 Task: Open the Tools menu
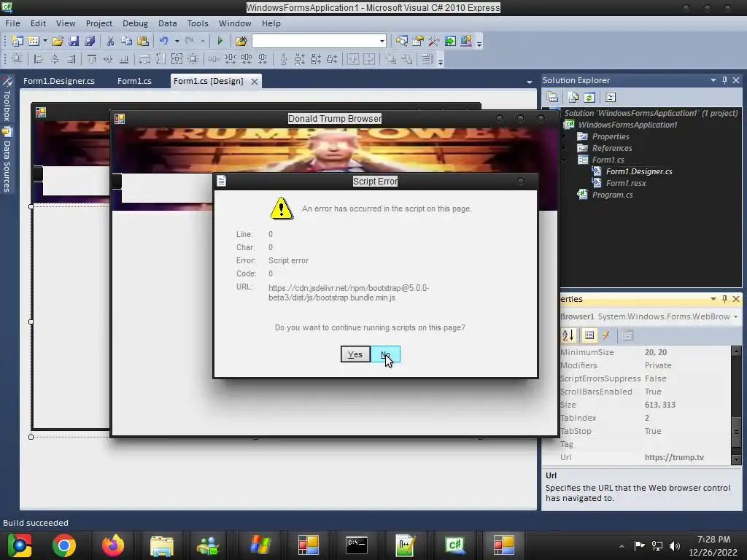pyautogui.click(x=198, y=23)
